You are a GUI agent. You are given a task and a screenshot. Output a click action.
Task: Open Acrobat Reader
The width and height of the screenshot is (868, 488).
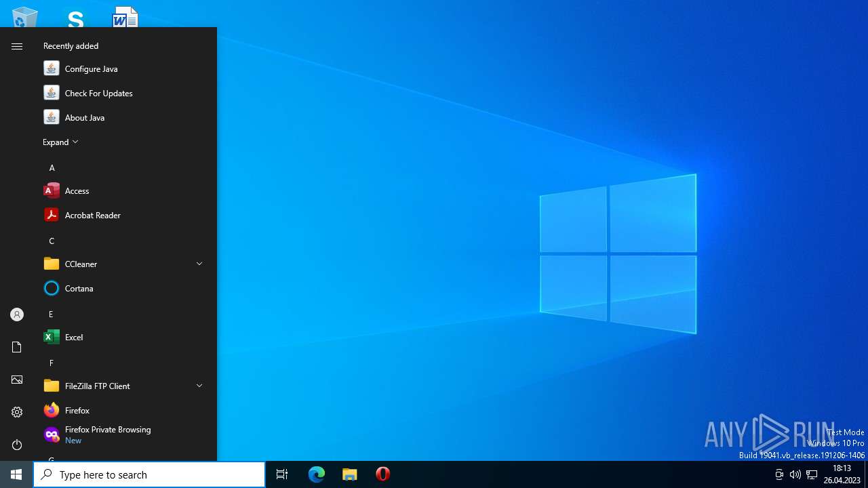point(125,215)
